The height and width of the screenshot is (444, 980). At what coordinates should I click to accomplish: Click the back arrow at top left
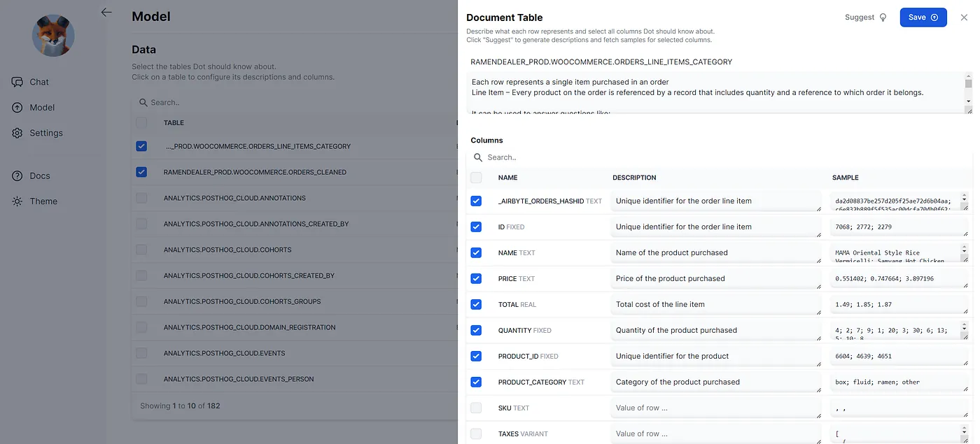click(106, 12)
